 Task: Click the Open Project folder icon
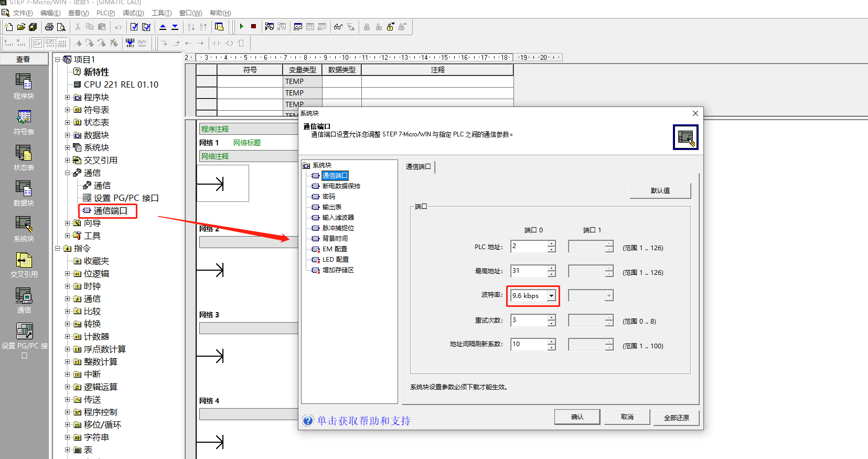click(21, 27)
